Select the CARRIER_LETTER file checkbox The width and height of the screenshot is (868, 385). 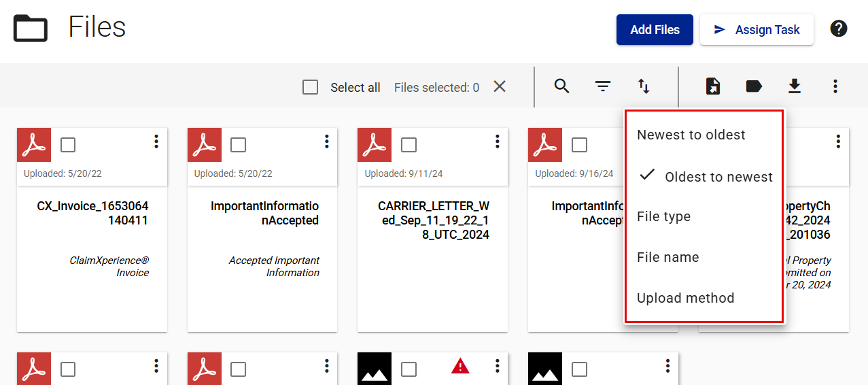pos(409,145)
